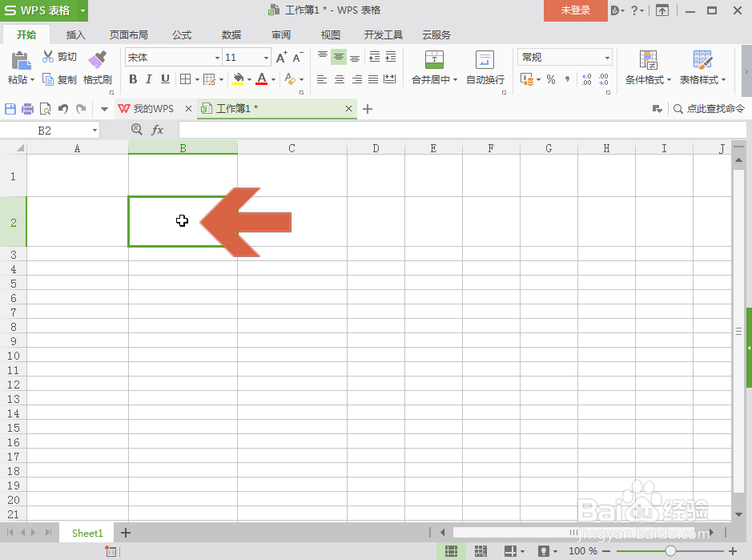Expand fill color options arrow

tap(249, 79)
